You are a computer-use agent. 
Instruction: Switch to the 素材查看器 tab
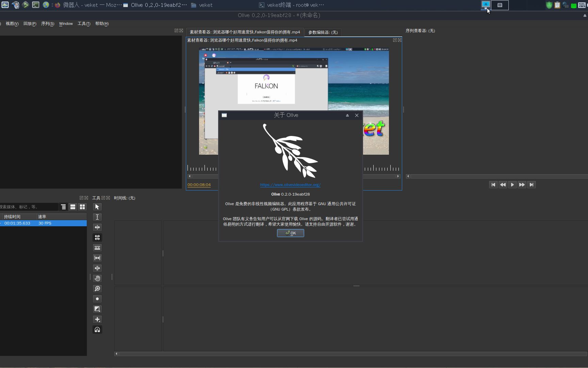point(245,32)
